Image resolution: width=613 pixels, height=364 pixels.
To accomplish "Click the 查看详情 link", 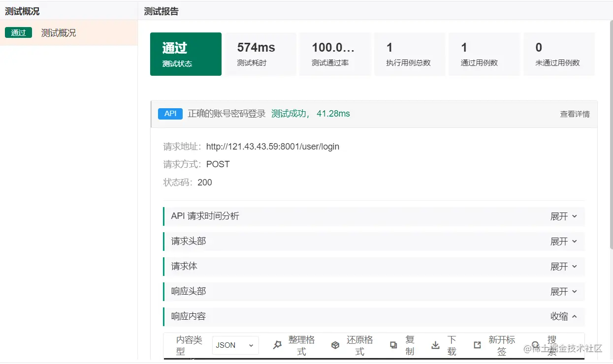I will (575, 114).
